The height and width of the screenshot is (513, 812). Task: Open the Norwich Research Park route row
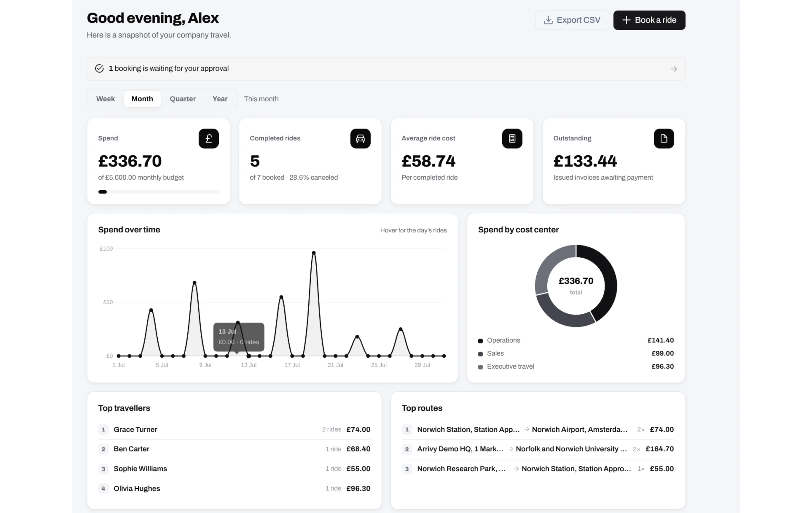[x=538, y=469]
